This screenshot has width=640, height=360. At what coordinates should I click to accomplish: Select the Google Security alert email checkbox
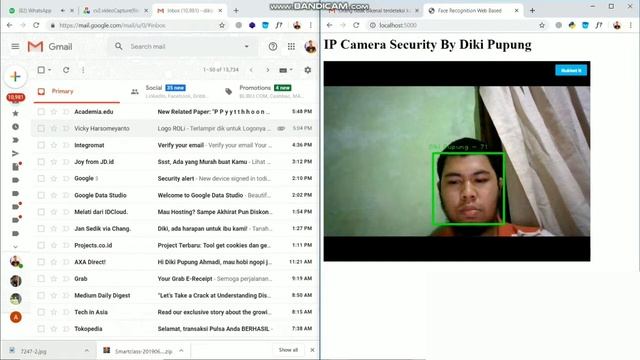41,178
